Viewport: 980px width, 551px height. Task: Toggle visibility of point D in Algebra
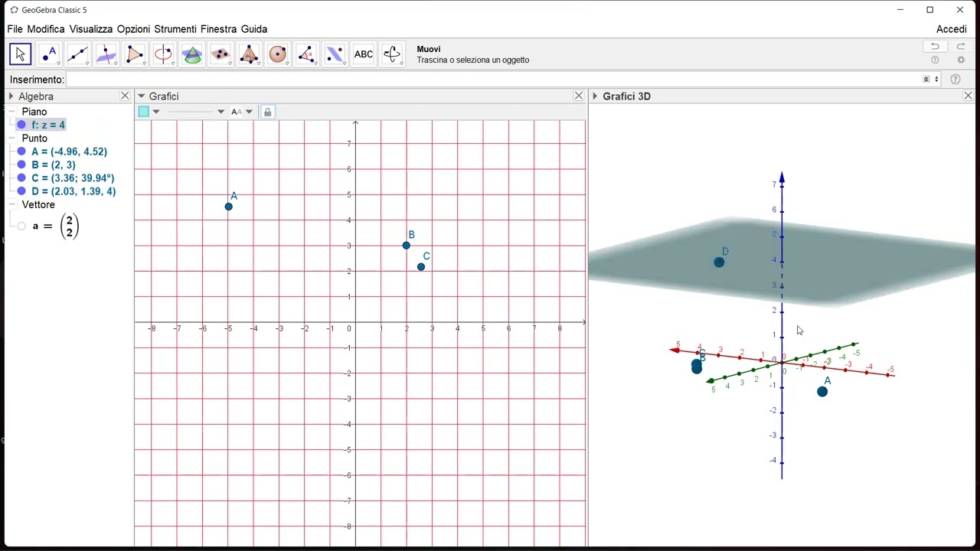pos(21,191)
